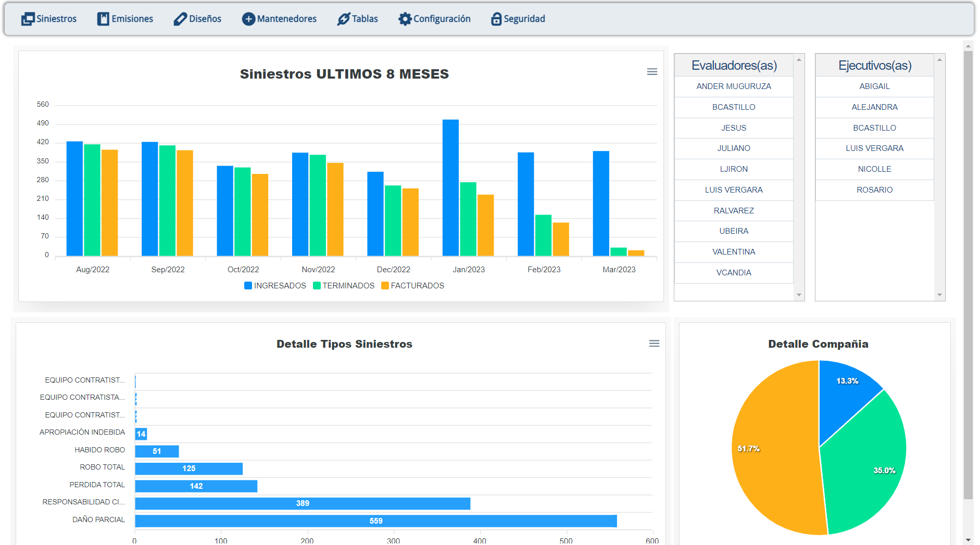
Task: Click the Diseños pencil icon
Action: 180,19
